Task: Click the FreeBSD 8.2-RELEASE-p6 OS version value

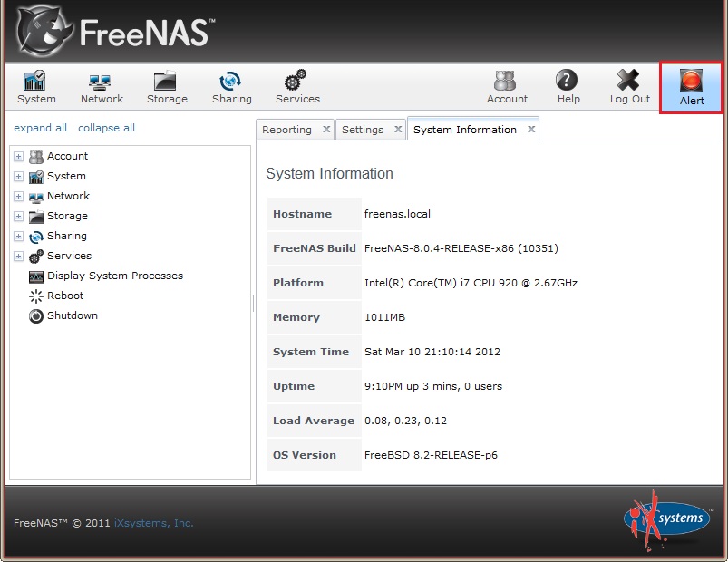Action: coord(431,455)
